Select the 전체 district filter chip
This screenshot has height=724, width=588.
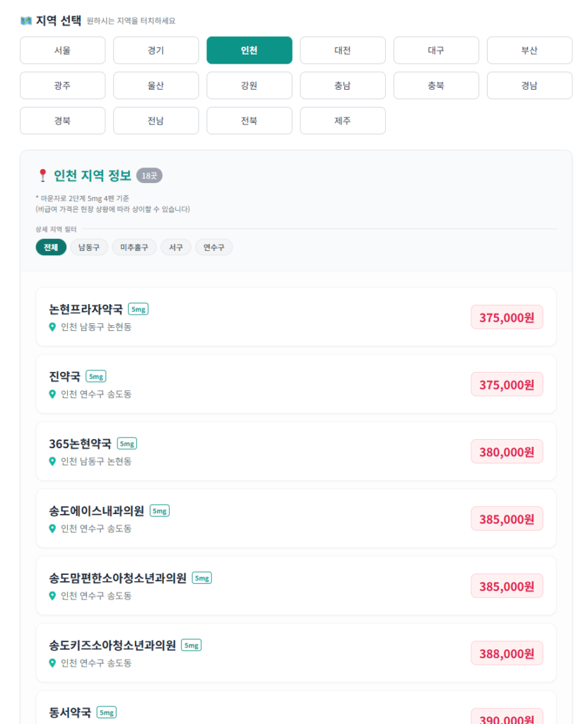[51, 247]
